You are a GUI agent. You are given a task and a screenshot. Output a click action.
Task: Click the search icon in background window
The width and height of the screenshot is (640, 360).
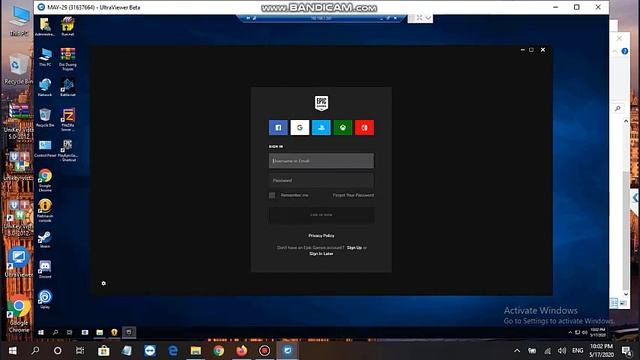click(618, 108)
